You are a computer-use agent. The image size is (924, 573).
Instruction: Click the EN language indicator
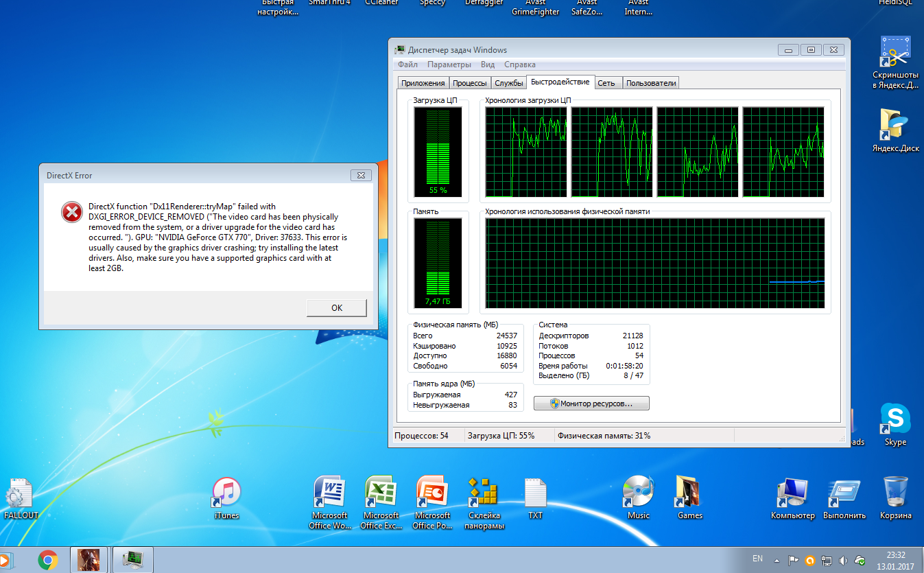757,558
